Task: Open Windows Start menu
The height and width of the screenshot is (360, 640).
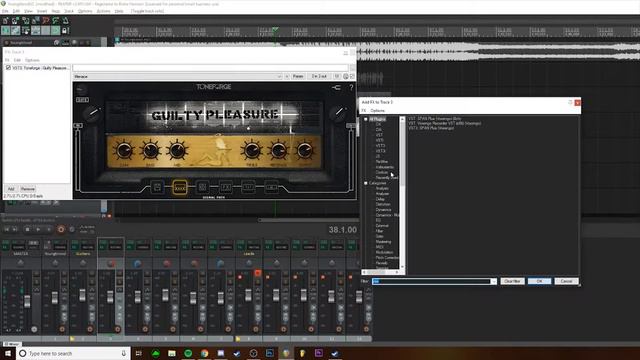Action: 8,353
